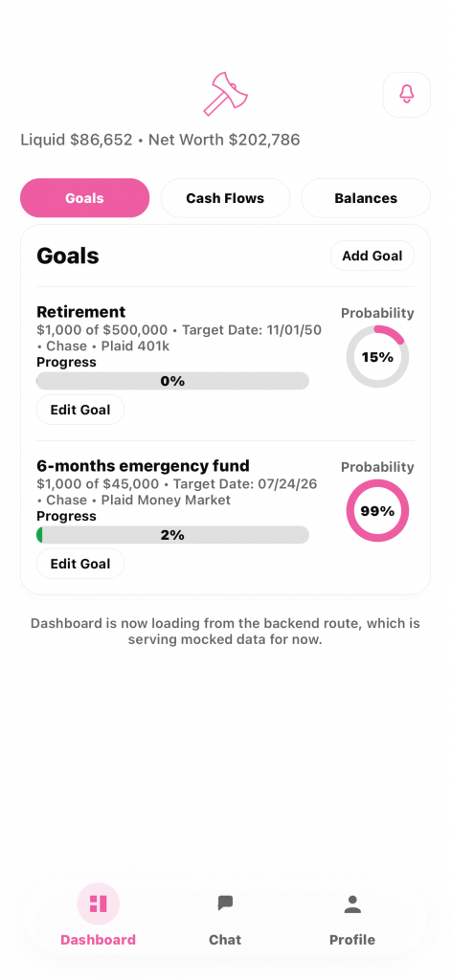The height and width of the screenshot is (980, 451).
Task: Select the Goals tab
Action: [85, 198]
